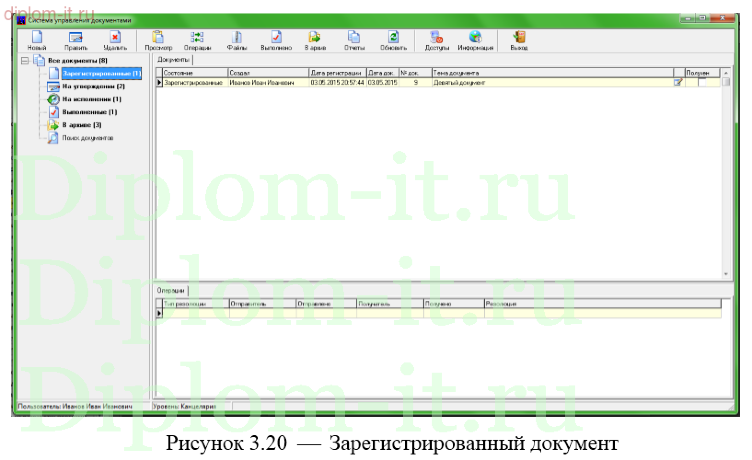Screen dimensions: 752x460
Task: Open the Просмотр preview tool
Action: (158, 40)
